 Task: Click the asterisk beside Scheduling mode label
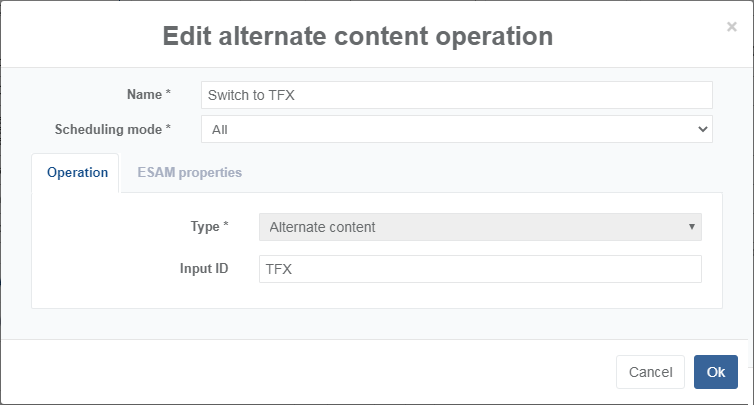click(x=168, y=127)
